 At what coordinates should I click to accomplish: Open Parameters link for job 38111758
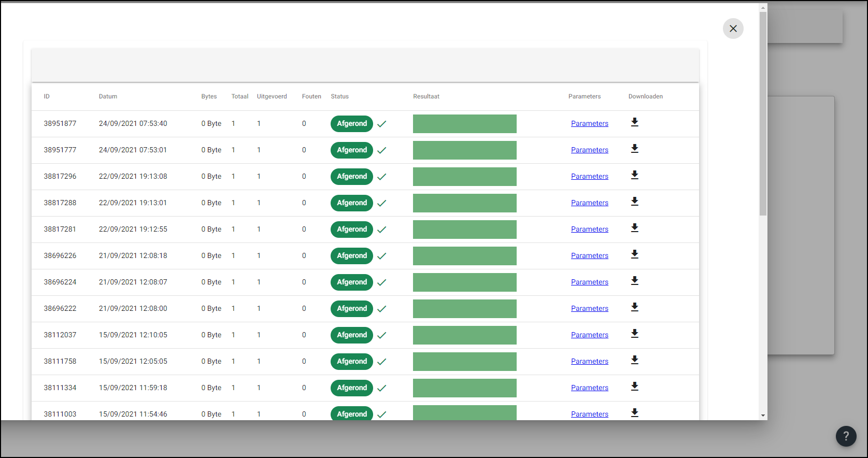click(589, 362)
